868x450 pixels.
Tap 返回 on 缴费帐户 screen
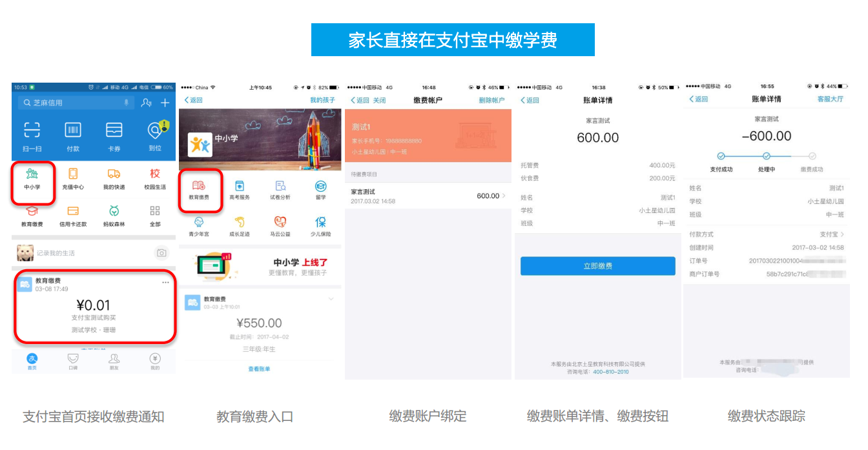point(360,100)
